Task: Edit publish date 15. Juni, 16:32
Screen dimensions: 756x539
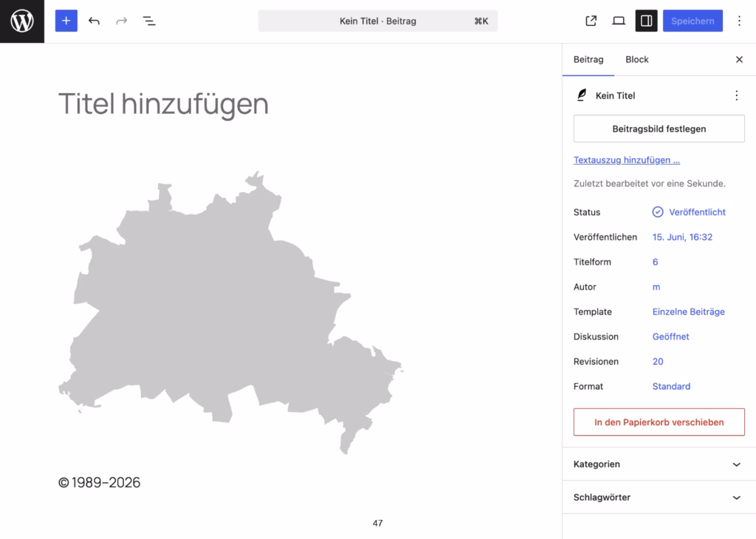Action: 682,237
